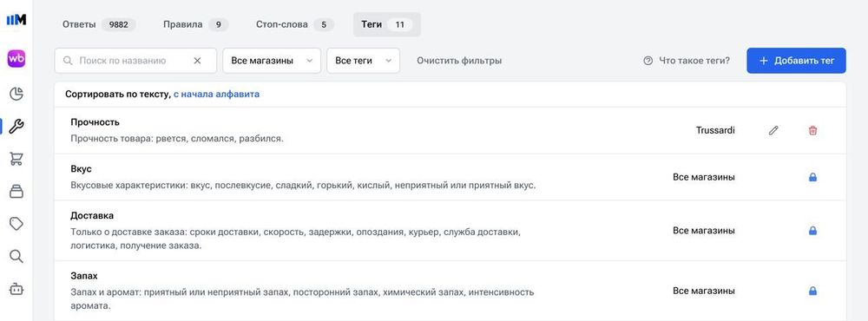Click the Прочность товара description text

pyautogui.click(x=177, y=138)
